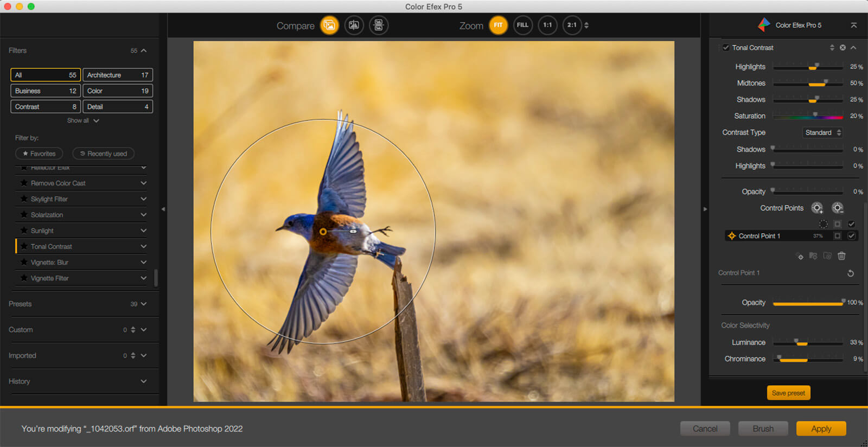The height and width of the screenshot is (447, 868).
Task: Select Vignette: Blur filter in list
Action: coord(49,263)
